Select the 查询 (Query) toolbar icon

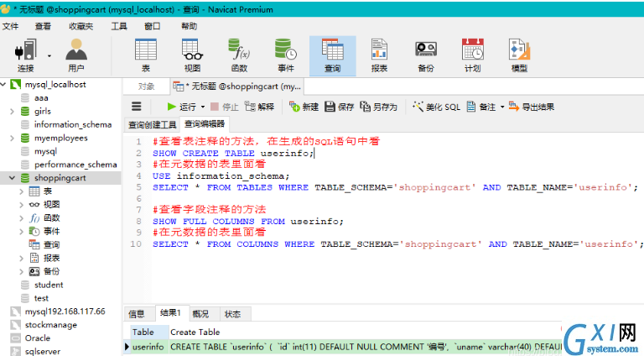(333, 55)
